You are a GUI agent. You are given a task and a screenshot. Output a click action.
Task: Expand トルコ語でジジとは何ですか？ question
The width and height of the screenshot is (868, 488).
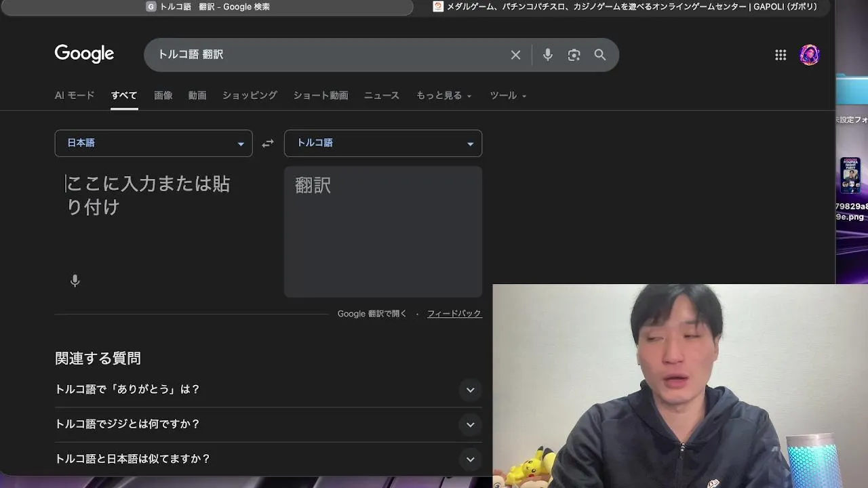coord(268,424)
